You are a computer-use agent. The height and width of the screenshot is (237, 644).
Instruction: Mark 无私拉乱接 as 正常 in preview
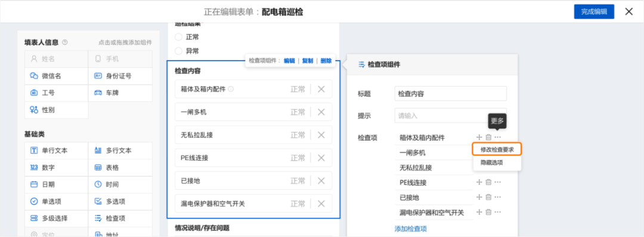[298, 135]
